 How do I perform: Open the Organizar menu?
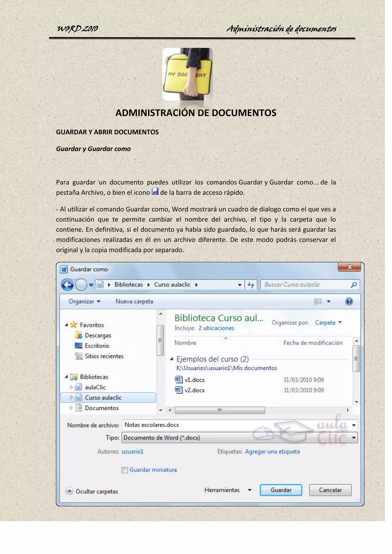point(84,301)
